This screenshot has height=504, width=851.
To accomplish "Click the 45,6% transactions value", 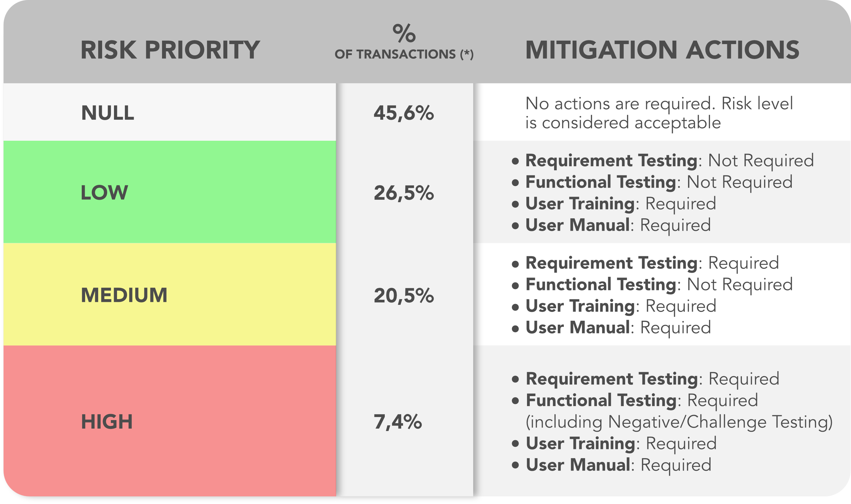I will (404, 113).
